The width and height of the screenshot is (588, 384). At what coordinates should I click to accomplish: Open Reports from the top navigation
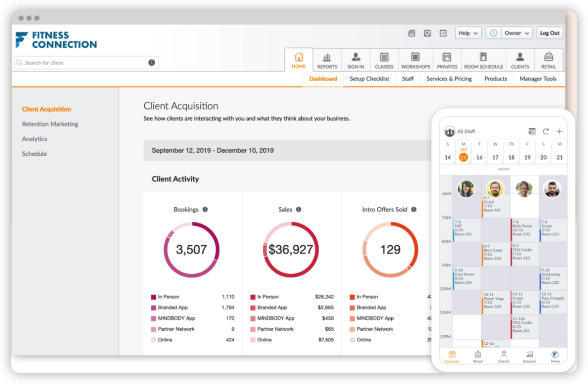pos(327,61)
